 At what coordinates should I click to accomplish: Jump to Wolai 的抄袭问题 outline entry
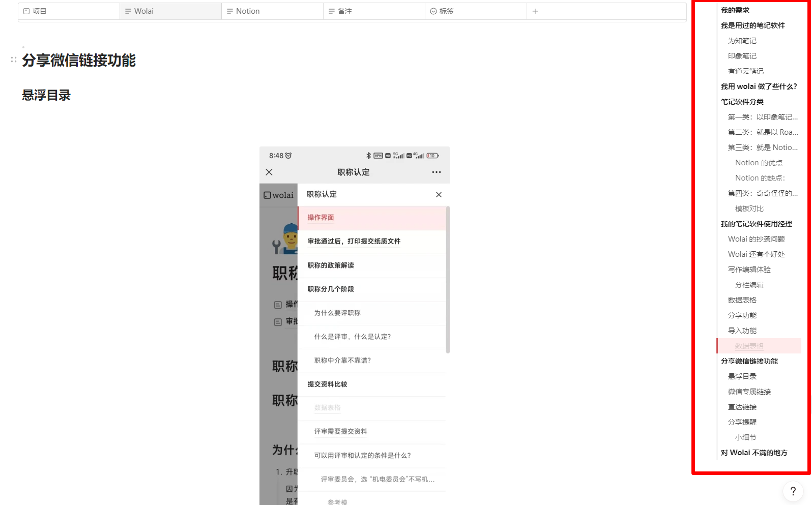point(756,239)
